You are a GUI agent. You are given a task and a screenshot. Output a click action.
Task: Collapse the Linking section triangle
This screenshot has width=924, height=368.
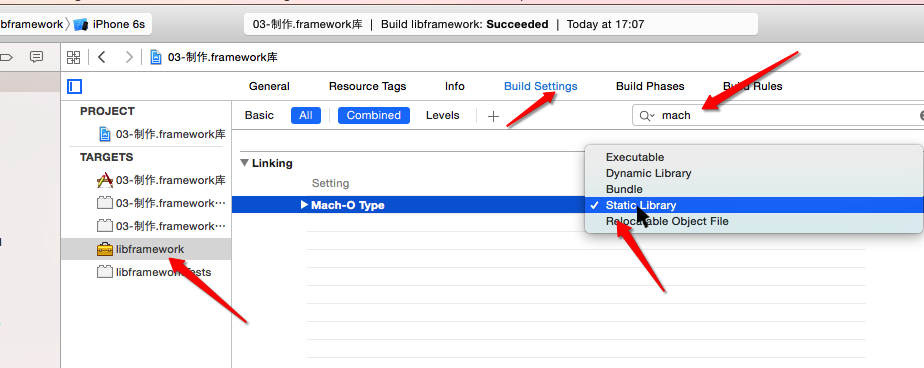pyautogui.click(x=245, y=163)
